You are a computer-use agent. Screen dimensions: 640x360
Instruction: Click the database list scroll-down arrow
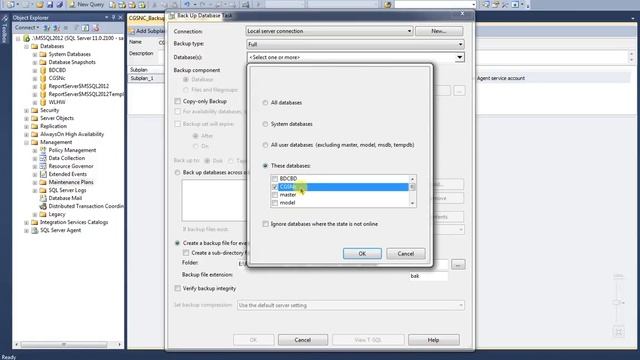(x=412, y=203)
